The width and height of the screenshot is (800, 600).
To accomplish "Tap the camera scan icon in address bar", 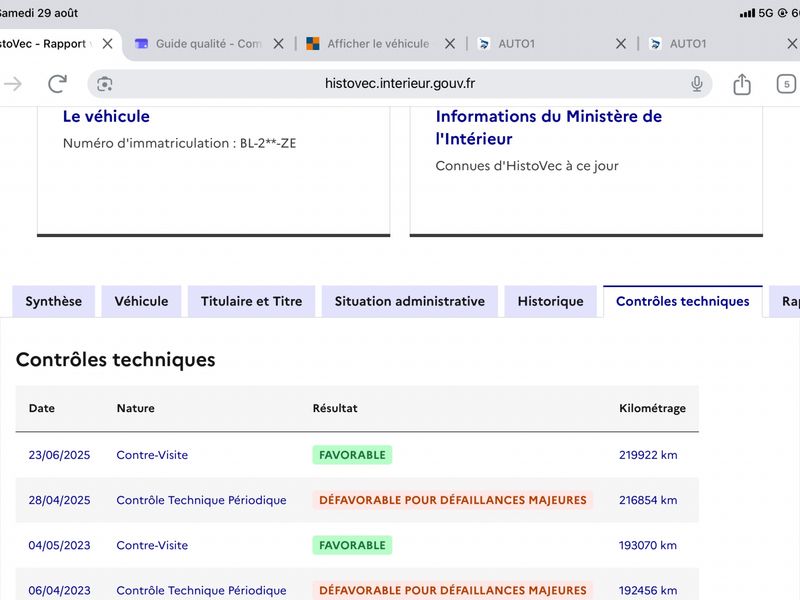I will coord(105,84).
